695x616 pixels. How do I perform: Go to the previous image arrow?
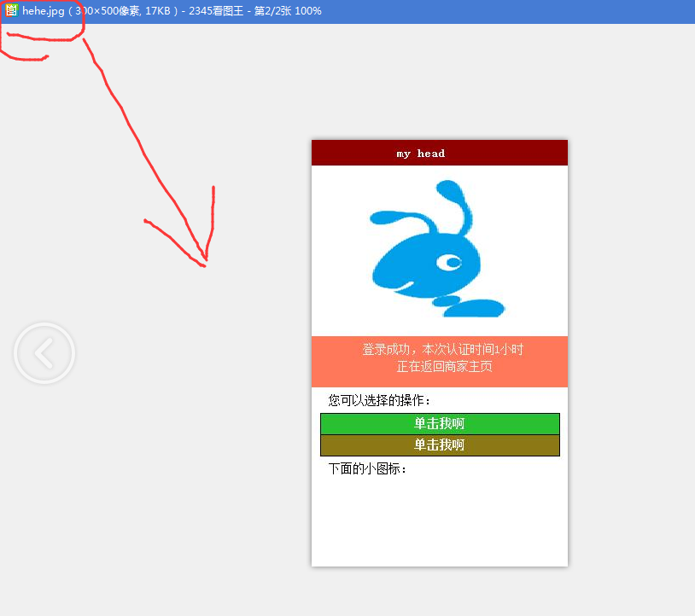pos(44,353)
